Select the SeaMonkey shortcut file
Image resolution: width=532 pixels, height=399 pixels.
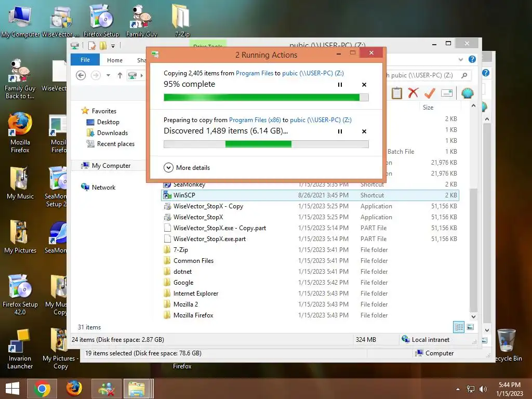click(310, 184)
